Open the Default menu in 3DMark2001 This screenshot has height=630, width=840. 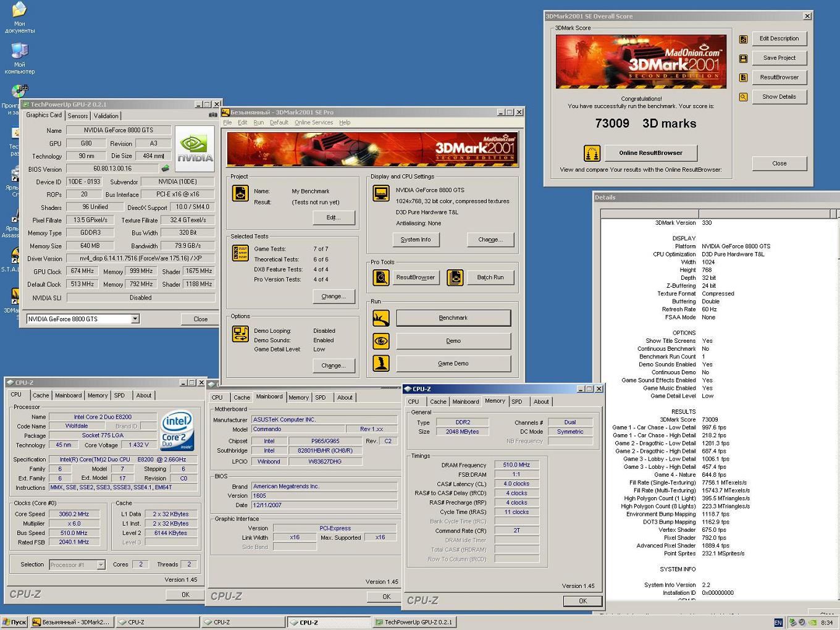tap(279, 123)
